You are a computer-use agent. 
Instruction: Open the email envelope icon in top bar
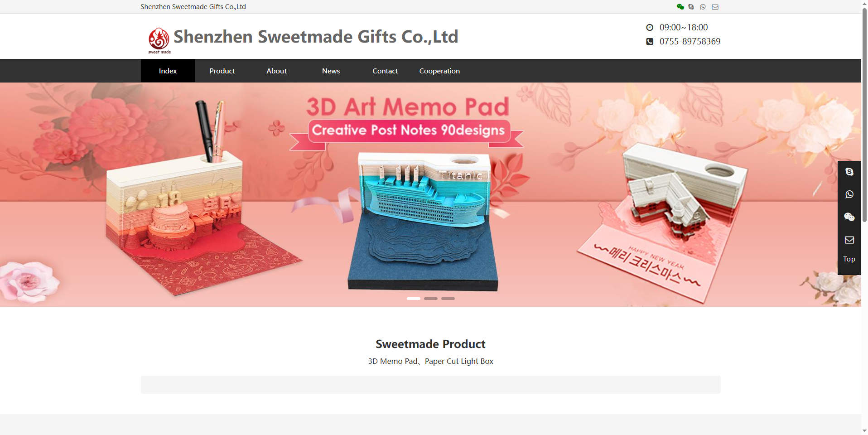[x=715, y=7]
